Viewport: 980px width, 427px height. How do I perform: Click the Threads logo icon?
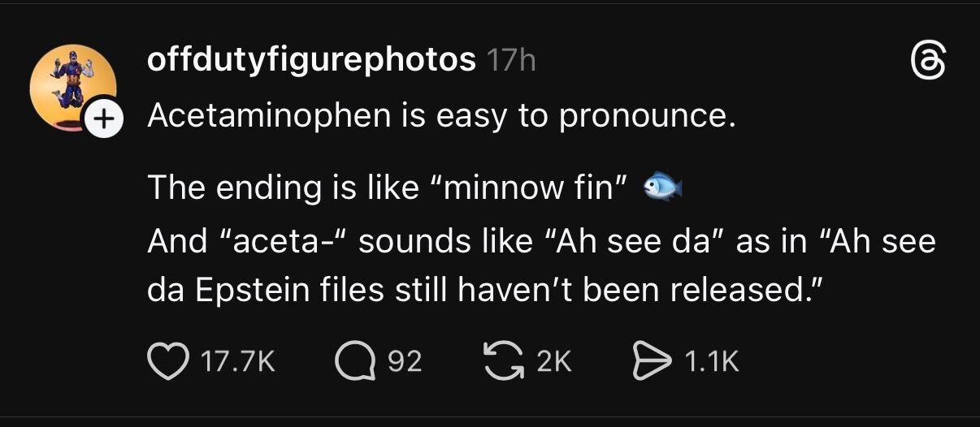[927, 62]
